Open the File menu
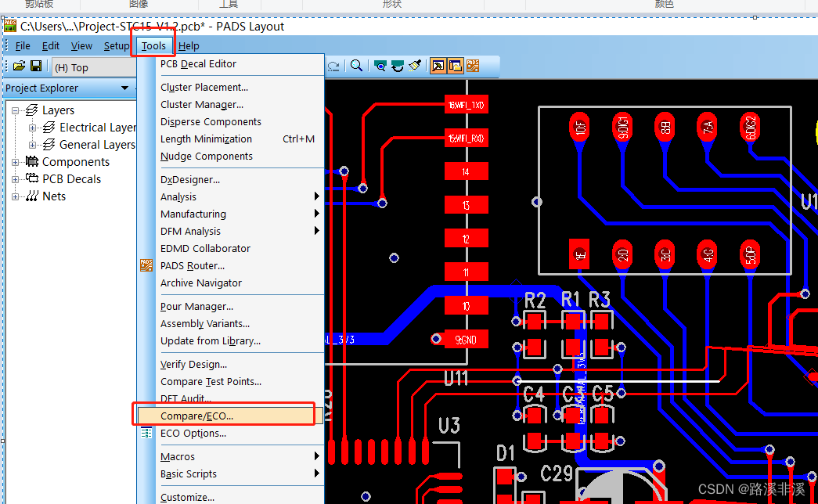 coord(23,46)
